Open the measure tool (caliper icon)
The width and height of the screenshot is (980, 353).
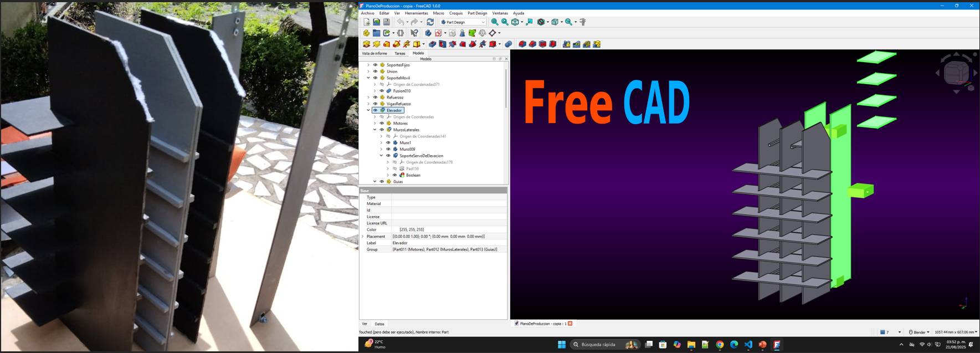point(583,22)
